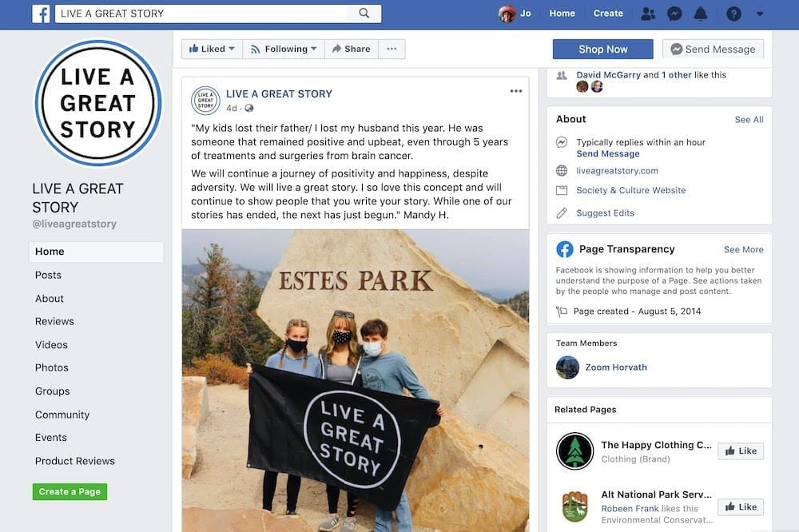Expand the account menu arrow in top bar

[760, 14]
